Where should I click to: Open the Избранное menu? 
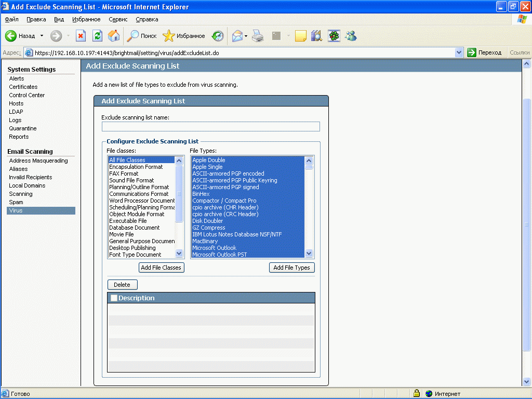coord(86,19)
